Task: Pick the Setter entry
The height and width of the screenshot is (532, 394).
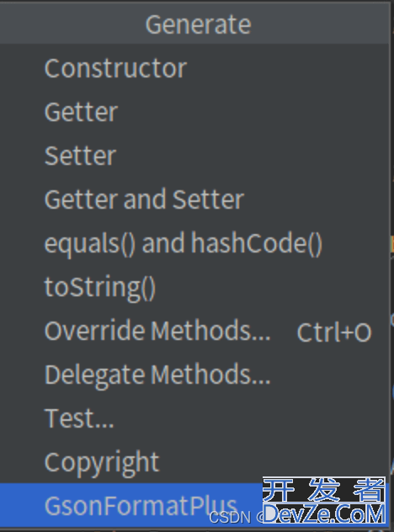Action: point(194,156)
